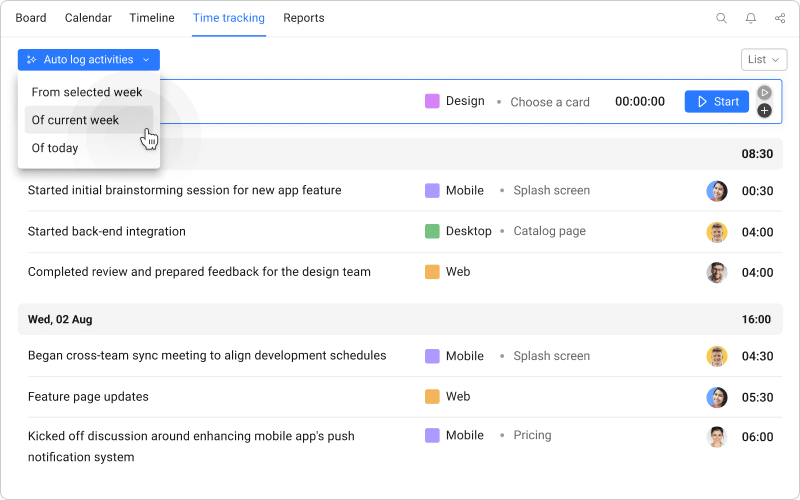Click the 00:00:00 timer field
The image size is (800, 500).
coord(640,102)
